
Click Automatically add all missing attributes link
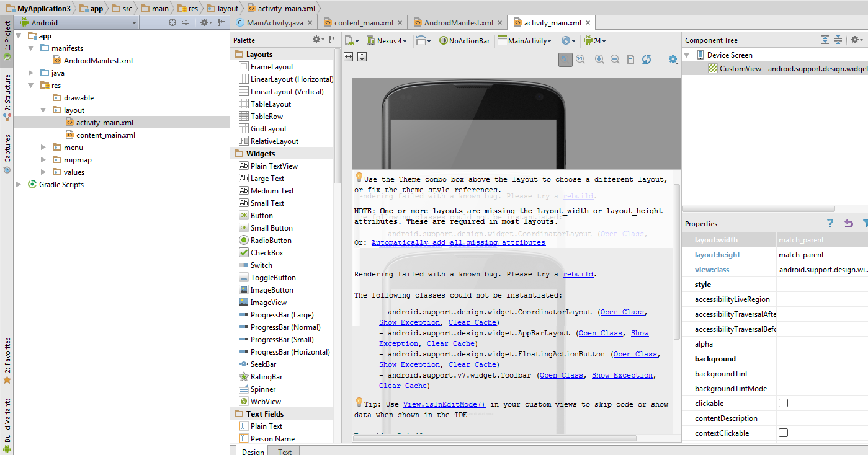coord(459,242)
